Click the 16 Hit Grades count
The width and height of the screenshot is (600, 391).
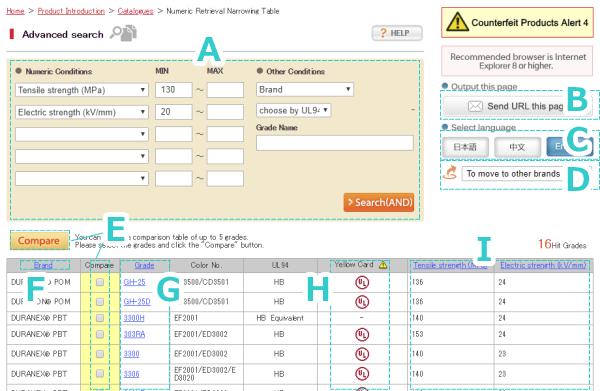pos(562,244)
